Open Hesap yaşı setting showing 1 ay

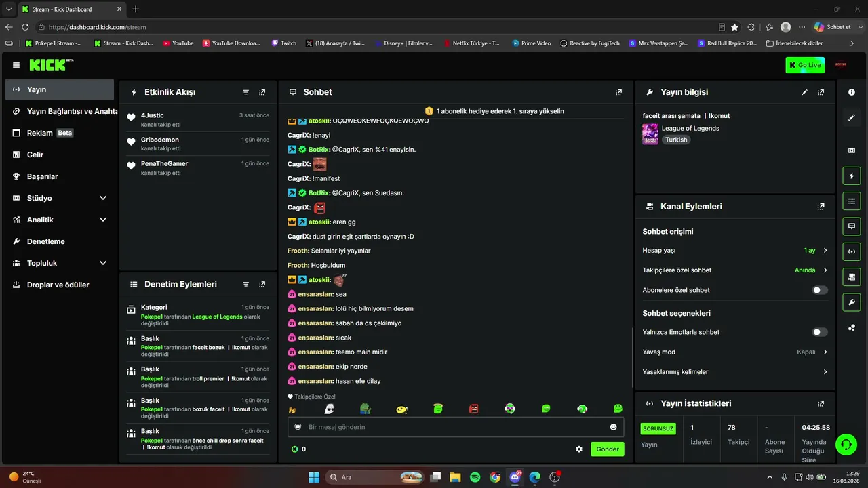pos(735,250)
